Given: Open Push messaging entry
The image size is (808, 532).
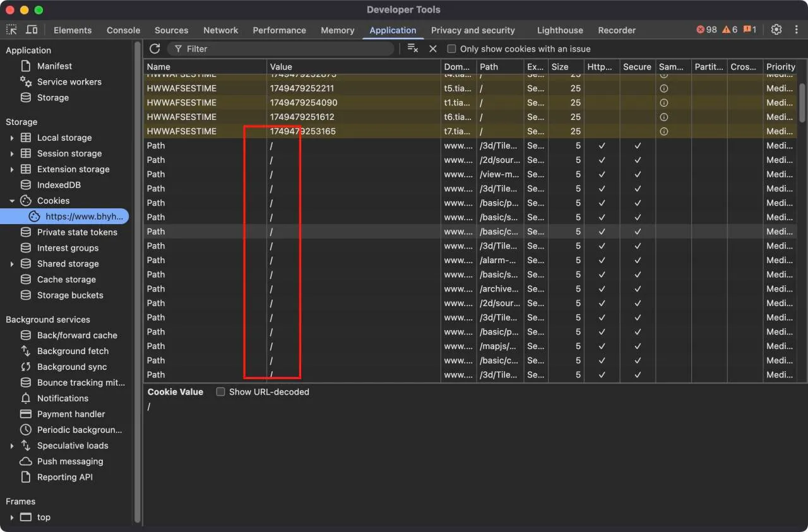Looking at the screenshot, I should point(69,461).
